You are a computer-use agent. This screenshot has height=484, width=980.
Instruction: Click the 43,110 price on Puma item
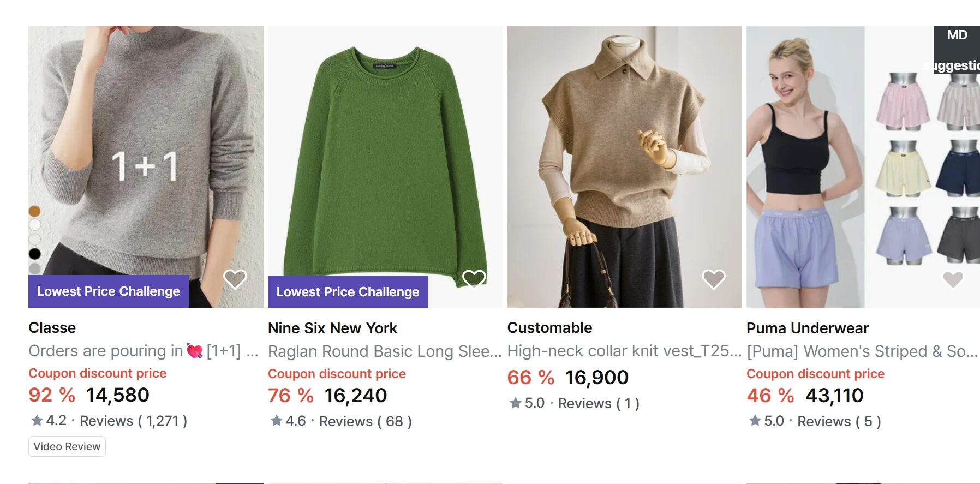(x=834, y=396)
